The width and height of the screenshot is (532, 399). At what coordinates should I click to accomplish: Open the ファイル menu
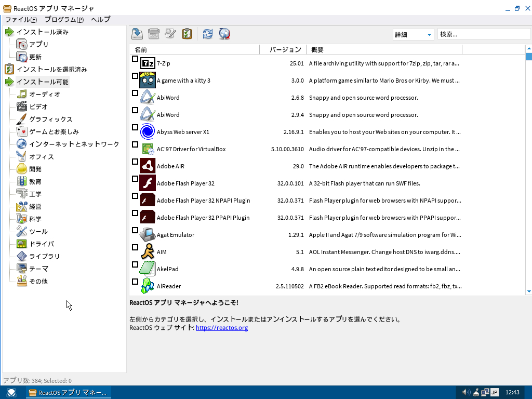click(21, 19)
